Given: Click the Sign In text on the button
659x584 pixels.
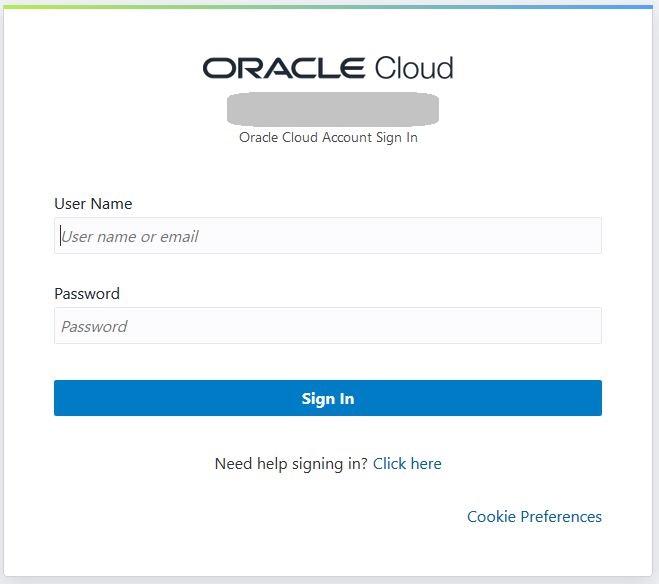Looking at the screenshot, I should pyautogui.click(x=328, y=398).
